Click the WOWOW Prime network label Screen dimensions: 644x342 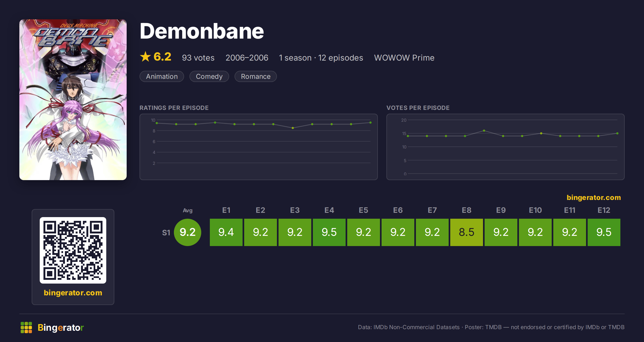404,58
